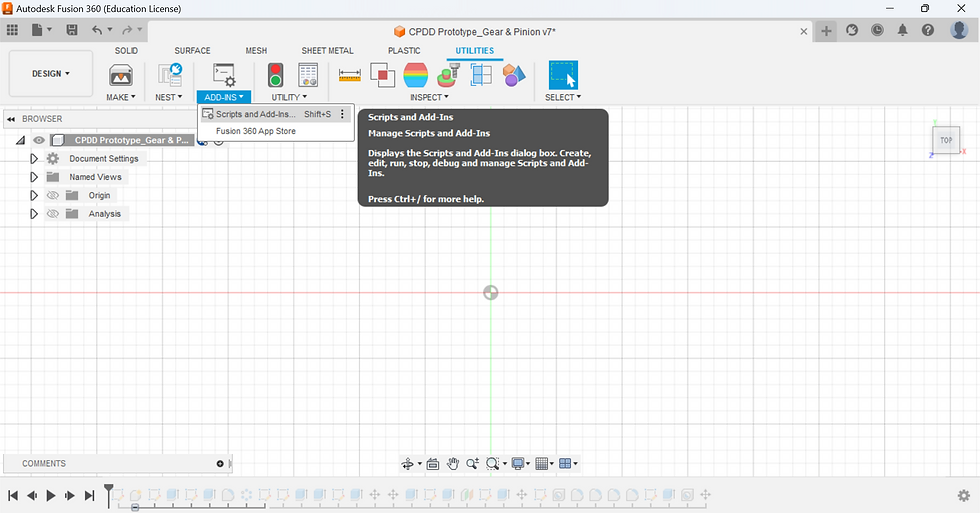
Task: Click the 3D Print icon above MAKE
Action: click(x=121, y=76)
